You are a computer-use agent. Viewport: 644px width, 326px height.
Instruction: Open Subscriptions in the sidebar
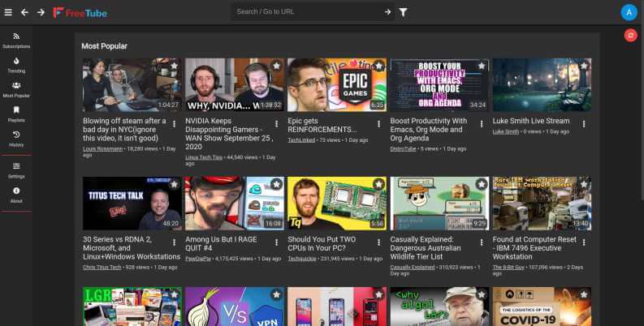[16, 41]
